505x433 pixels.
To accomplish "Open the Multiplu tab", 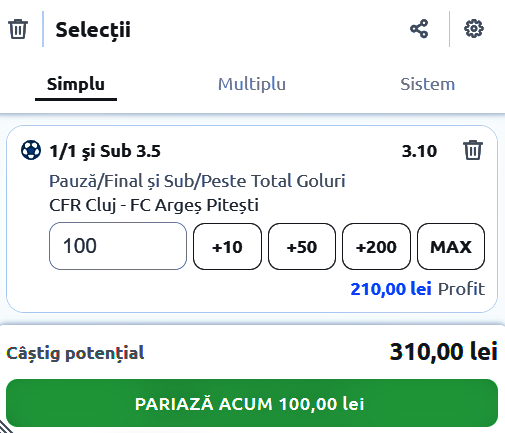I will 252,84.
